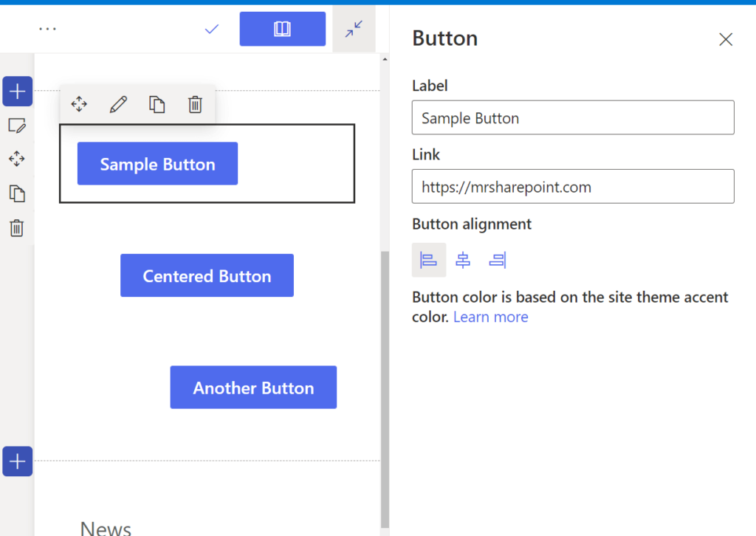Select left button alignment

pyautogui.click(x=429, y=261)
